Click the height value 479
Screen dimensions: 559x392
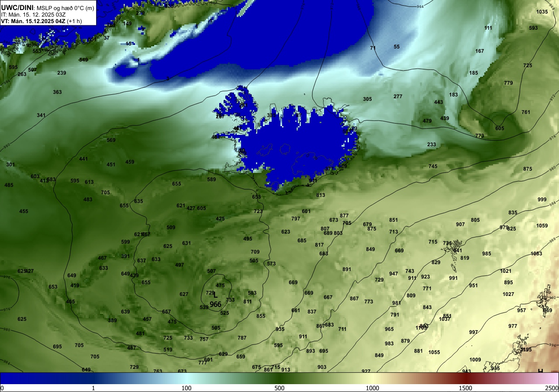tap(427, 121)
